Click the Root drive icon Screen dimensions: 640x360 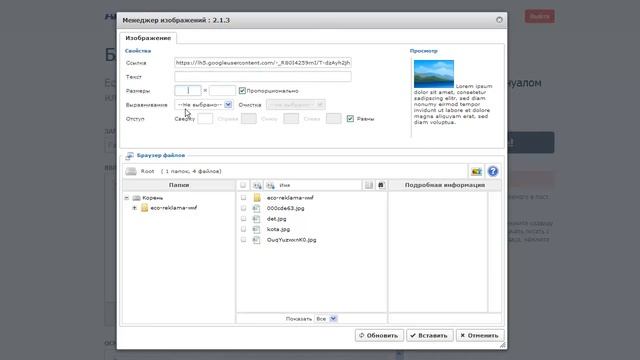(131, 171)
